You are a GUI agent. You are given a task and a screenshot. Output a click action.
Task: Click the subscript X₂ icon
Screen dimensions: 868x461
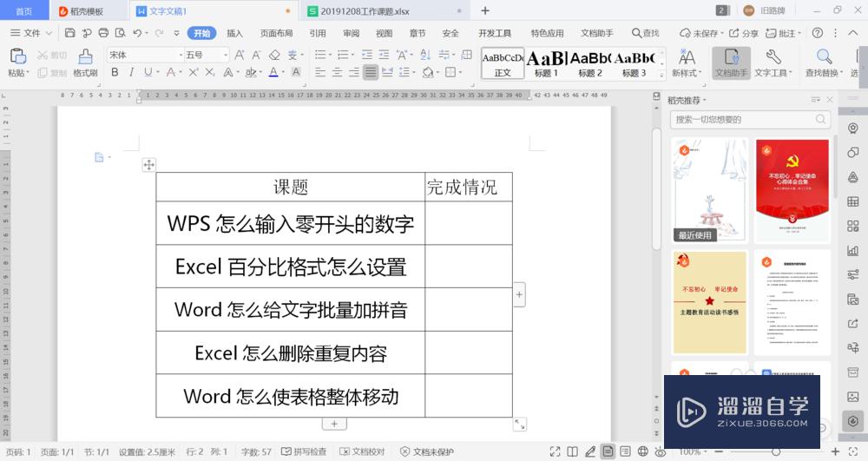(x=210, y=72)
